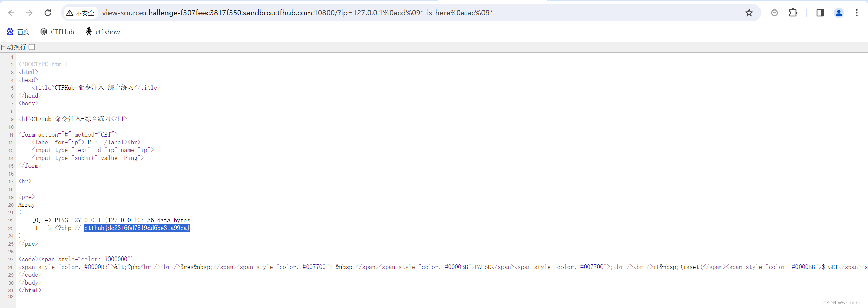Click the input type="submit" Ping line
868x308 pixels.
[x=88, y=158]
